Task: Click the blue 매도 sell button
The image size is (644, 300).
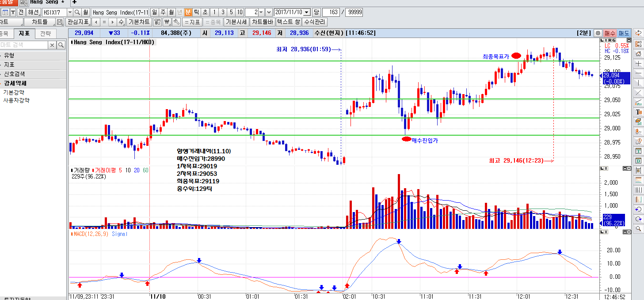Action: 624,33
